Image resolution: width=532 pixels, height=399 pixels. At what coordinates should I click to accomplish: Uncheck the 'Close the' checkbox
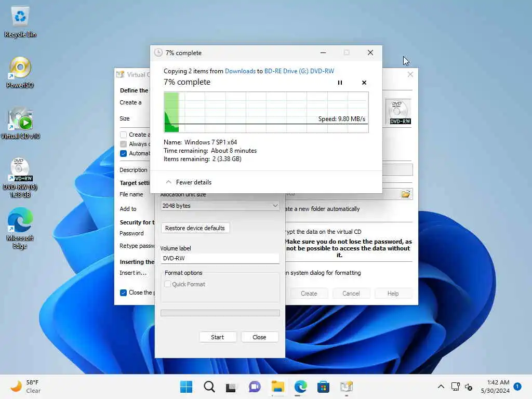tap(124, 292)
